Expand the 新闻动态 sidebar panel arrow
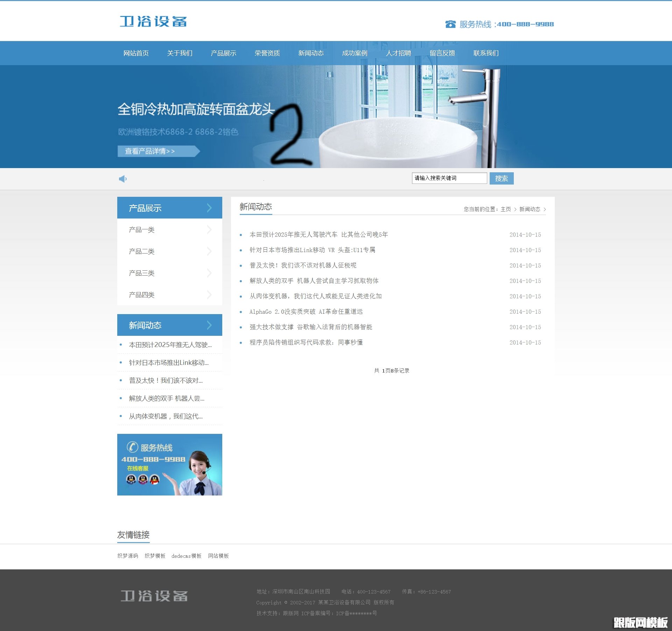 210,325
